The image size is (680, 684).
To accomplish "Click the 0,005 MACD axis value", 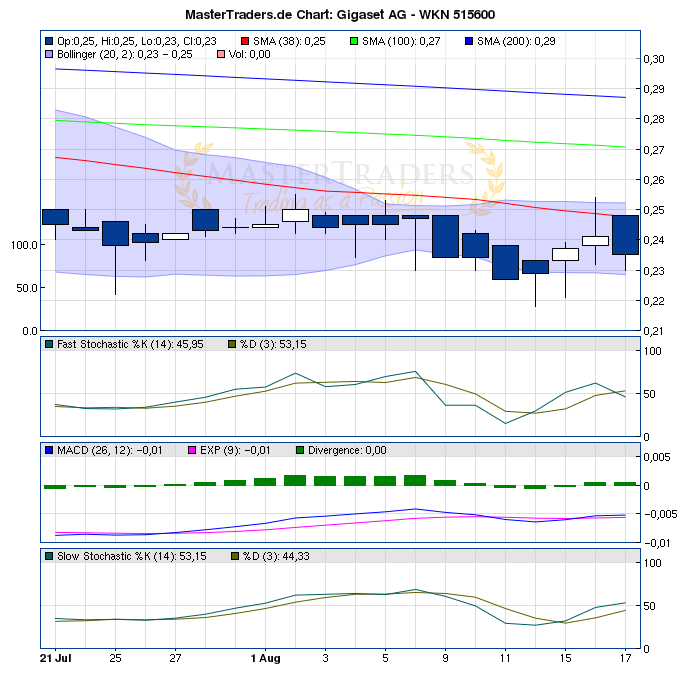I will (656, 457).
